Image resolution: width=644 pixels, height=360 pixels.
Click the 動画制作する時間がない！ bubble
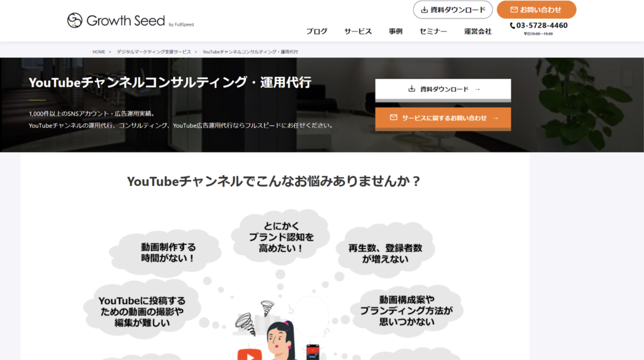165,253
